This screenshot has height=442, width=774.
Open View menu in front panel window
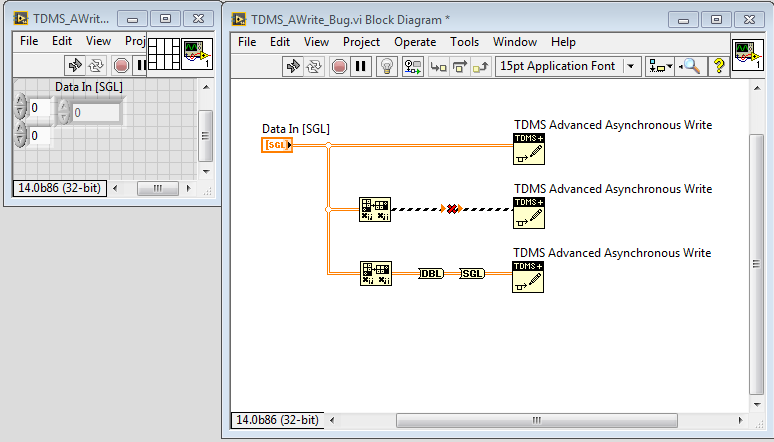tap(98, 41)
